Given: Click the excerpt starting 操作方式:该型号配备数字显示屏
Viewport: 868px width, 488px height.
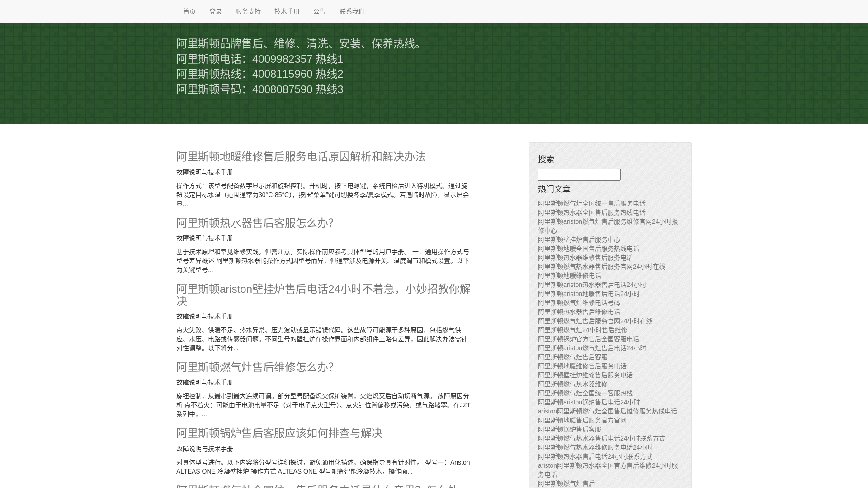Looking at the screenshot, I should (323, 195).
